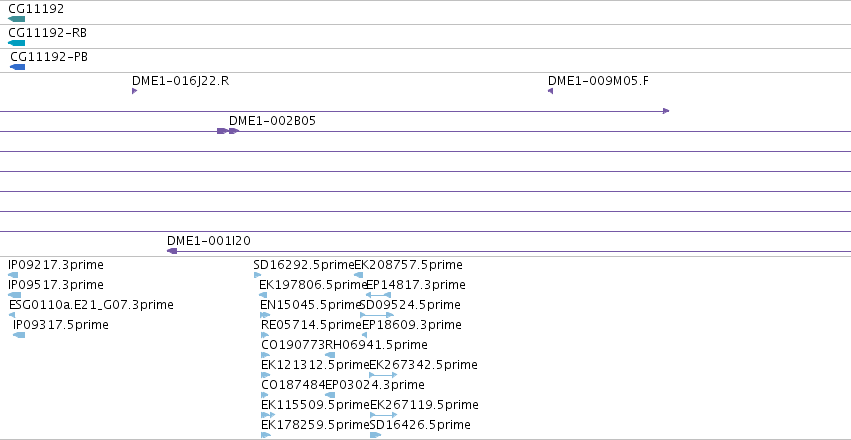Screen dimensions: 851x440
Task: Open the CG11192 gene label
Action: 36,9
